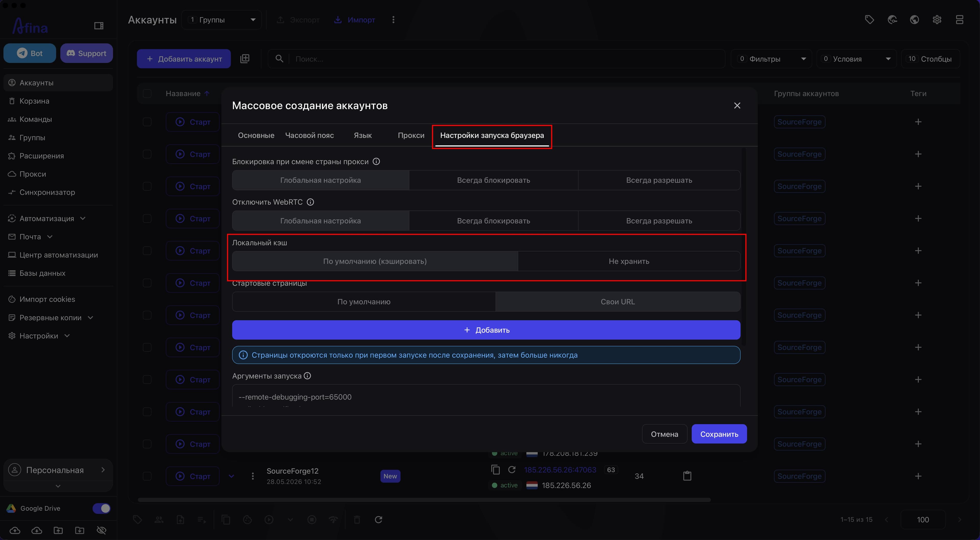This screenshot has height=540, width=980.
Task: Choose По умолчанию for Стартовые страницы
Action: (364, 302)
